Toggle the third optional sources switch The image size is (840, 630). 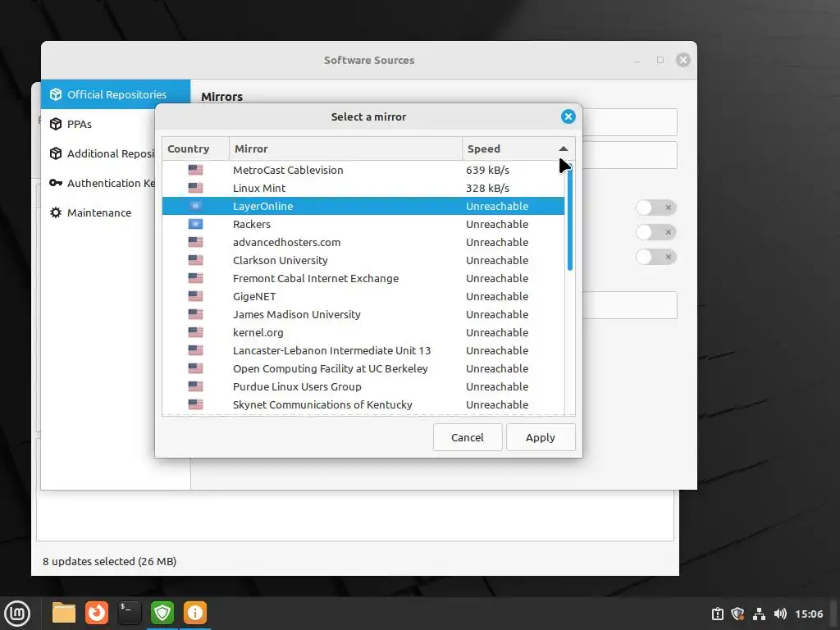click(x=655, y=257)
